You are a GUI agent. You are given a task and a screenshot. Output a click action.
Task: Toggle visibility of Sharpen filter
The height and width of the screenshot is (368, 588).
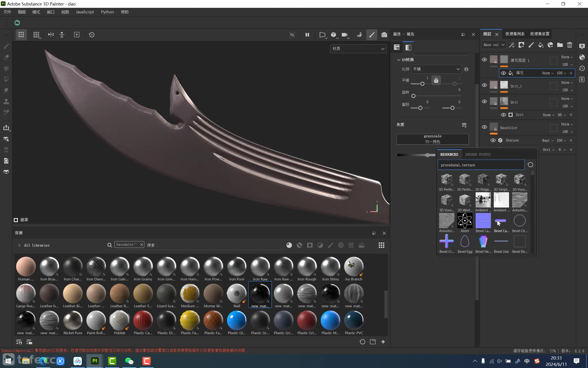(x=493, y=141)
